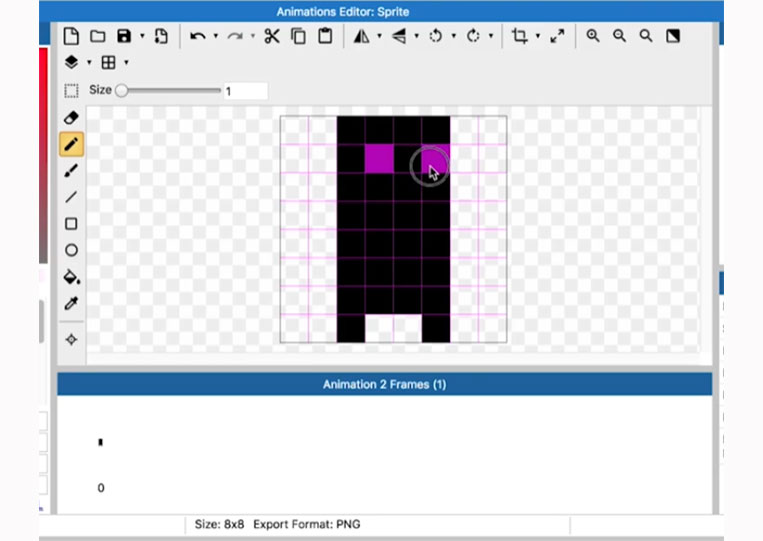Open the layers dropdown arrow
Screen dimensions: 763x541
tap(89, 62)
